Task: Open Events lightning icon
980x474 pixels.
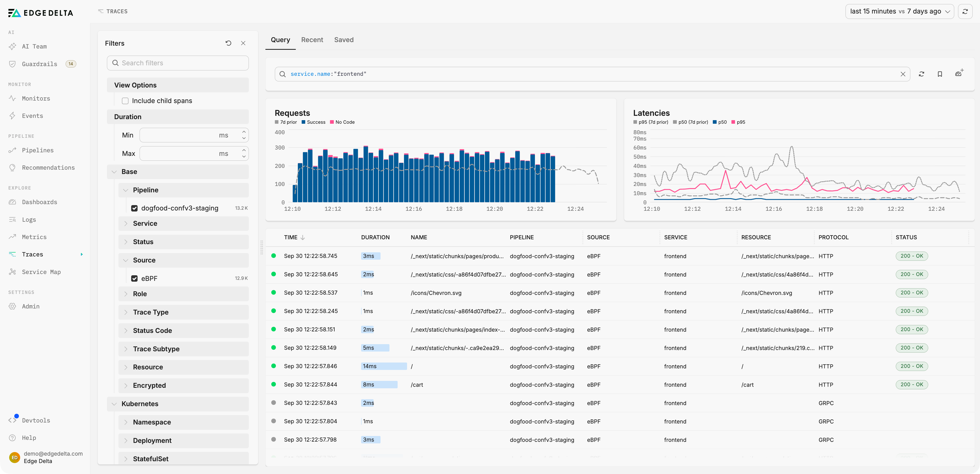Action: coord(12,116)
